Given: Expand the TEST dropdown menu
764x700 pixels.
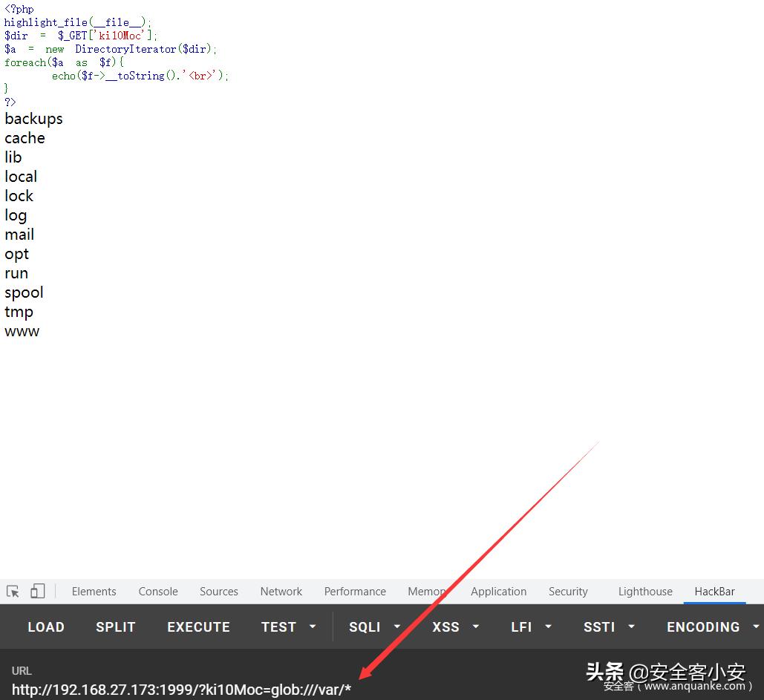Looking at the screenshot, I should click(x=288, y=627).
